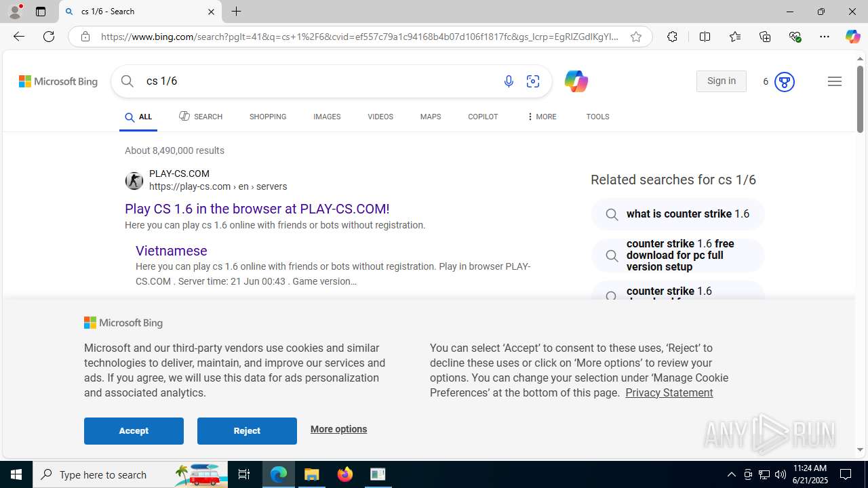The width and height of the screenshot is (868, 488).
Task: Open a new tab with plus
Action: pos(236,12)
